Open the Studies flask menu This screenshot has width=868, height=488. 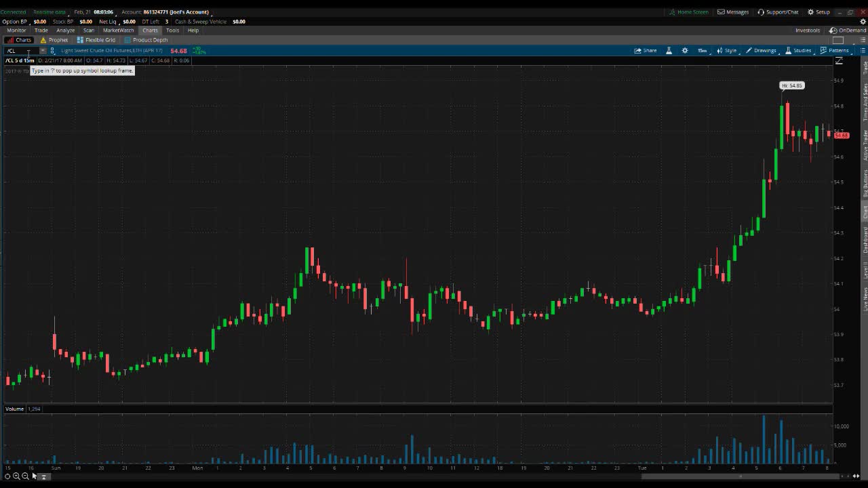click(x=798, y=51)
